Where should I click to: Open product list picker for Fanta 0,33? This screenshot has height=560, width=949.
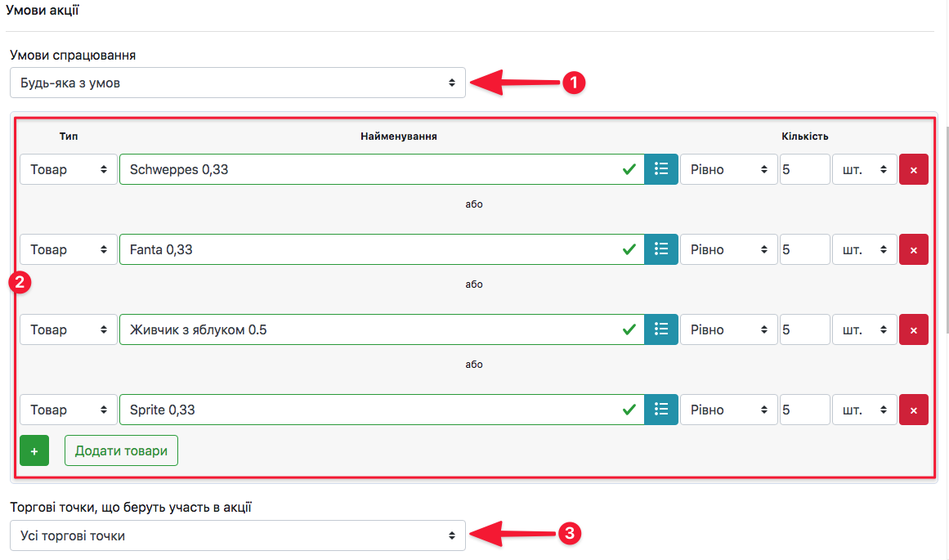(x=661, y=249)
